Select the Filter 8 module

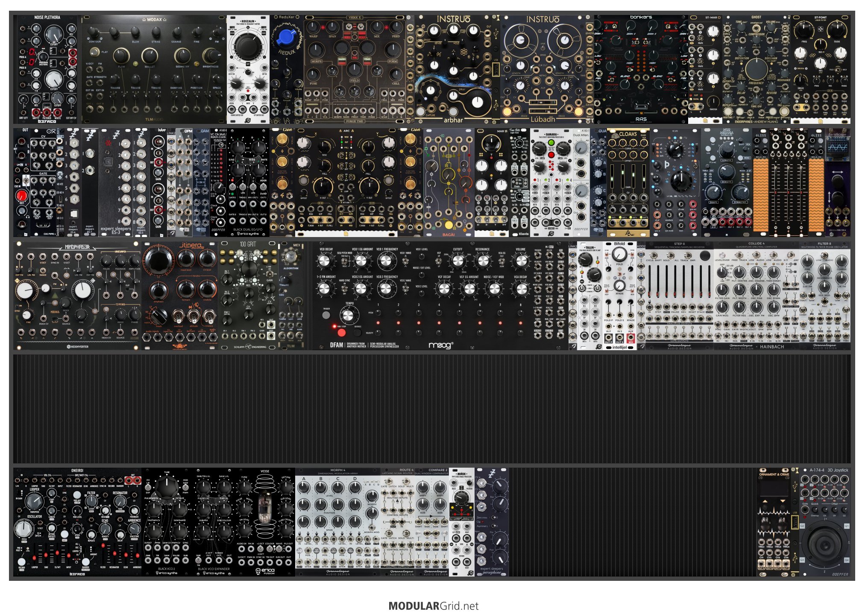[x=824, y=296]
